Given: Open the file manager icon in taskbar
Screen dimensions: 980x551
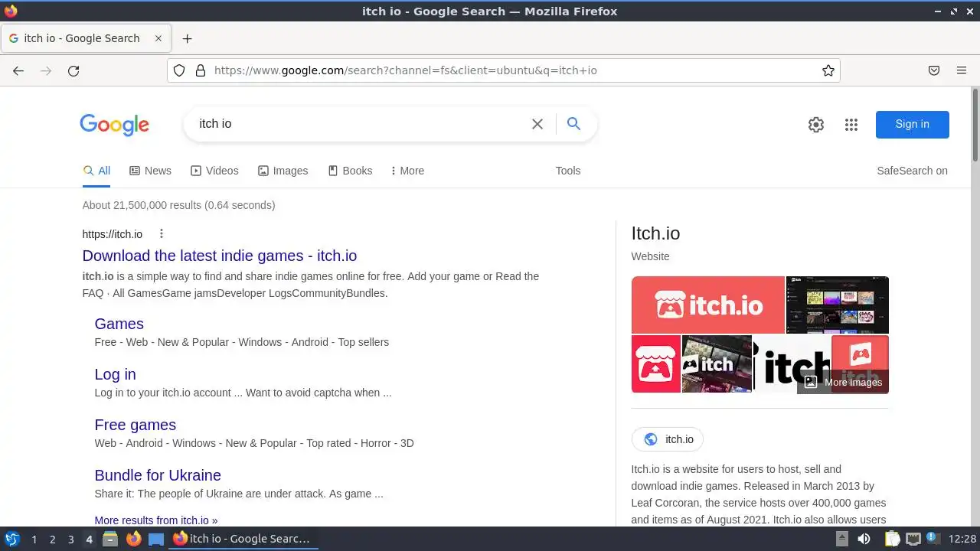Looking at the screenshot, I should click(110, 540).
